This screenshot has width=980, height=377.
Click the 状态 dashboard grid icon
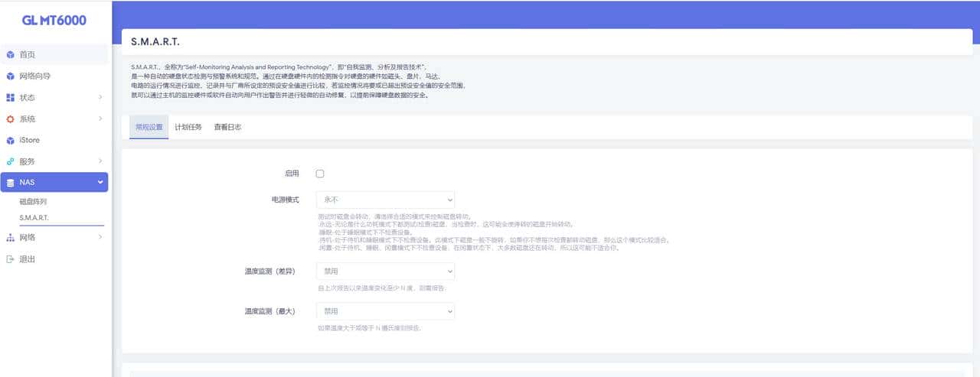tap(10, 98)
